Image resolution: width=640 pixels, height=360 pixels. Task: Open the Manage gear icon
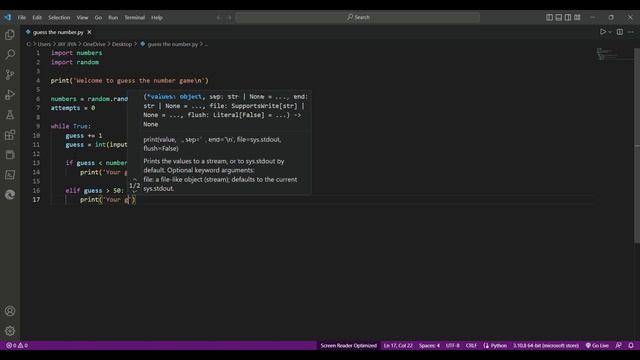[10, 331]
